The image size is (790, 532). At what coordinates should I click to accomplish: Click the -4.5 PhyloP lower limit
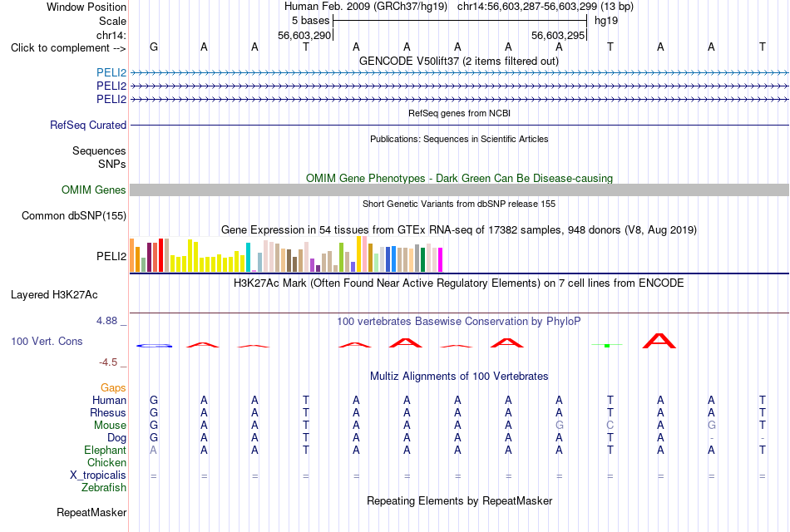click(x=108, y=362)
